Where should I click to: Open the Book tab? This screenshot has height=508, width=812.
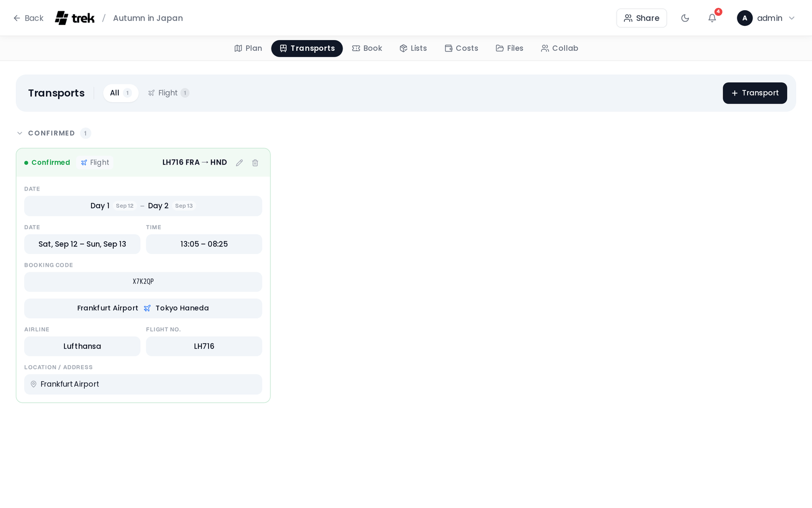[367, 48]
